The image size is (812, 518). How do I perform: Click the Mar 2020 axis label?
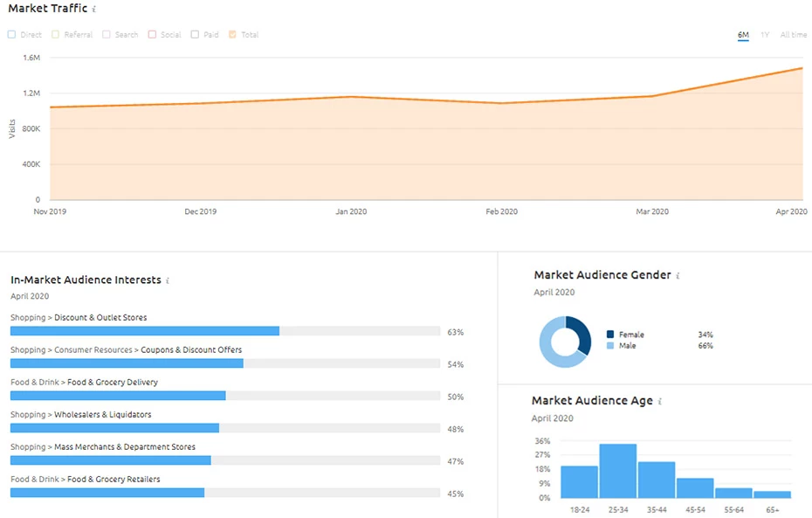[x=652, y=212]
